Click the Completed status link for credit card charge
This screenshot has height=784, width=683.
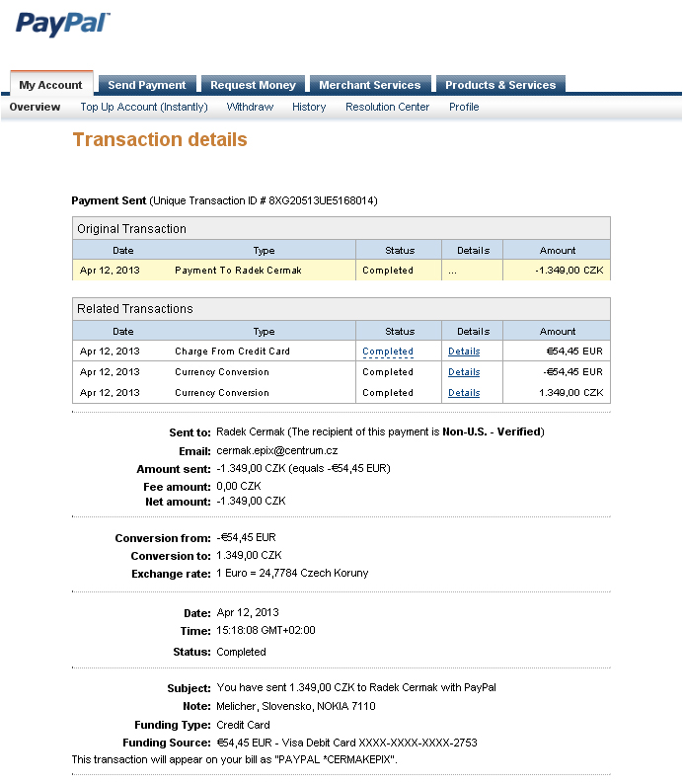point(388,352)
